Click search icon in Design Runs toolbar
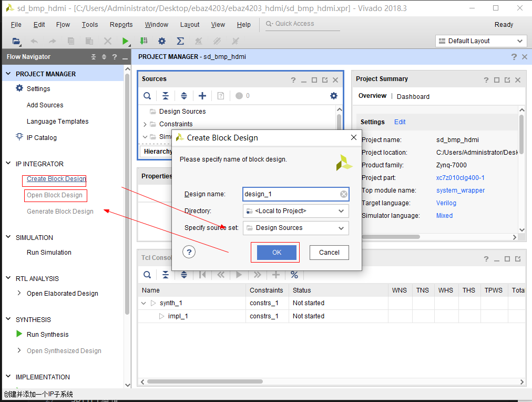The width and height of the screenshot is (532, 402). point(147,275)
